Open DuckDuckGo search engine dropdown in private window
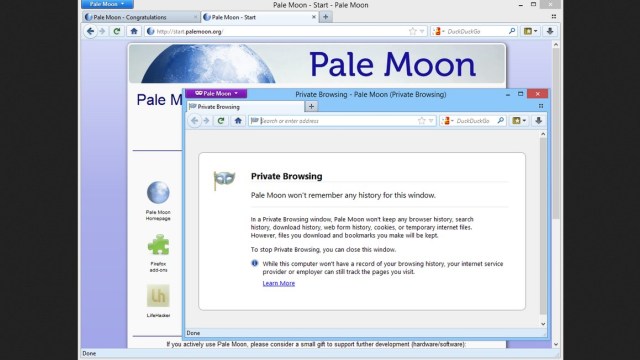Screen dimensions: 640x360 (448, 121)
